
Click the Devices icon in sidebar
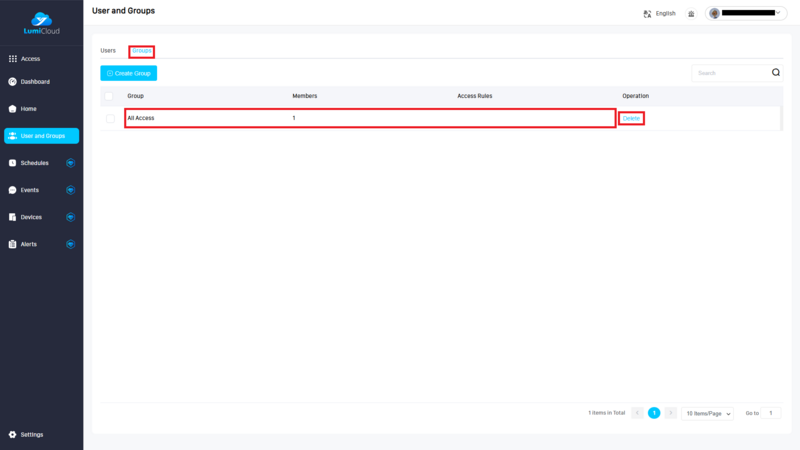12,217
